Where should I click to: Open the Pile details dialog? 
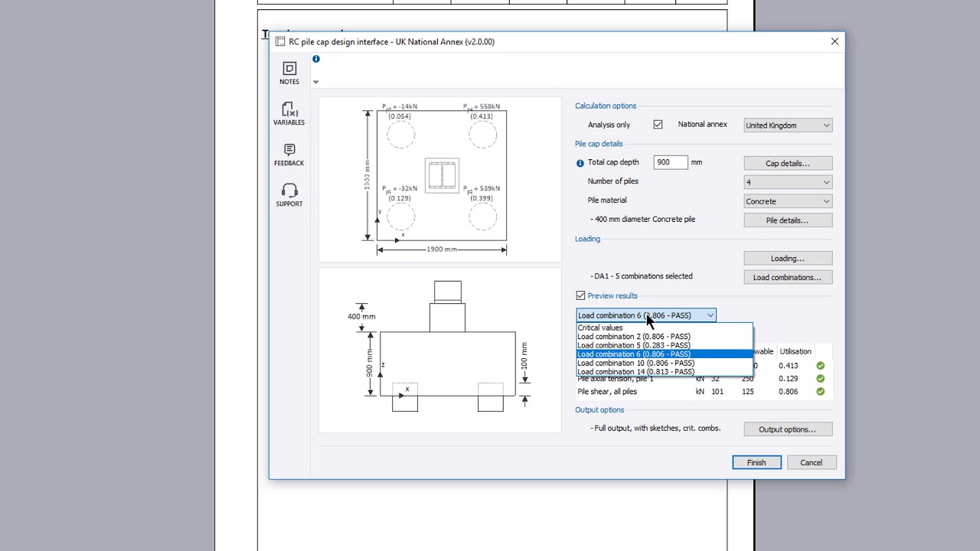[788, 220]
